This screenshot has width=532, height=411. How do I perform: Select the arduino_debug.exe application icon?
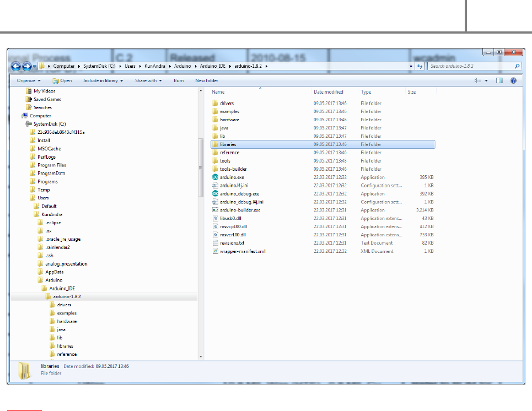coord(215,193)
